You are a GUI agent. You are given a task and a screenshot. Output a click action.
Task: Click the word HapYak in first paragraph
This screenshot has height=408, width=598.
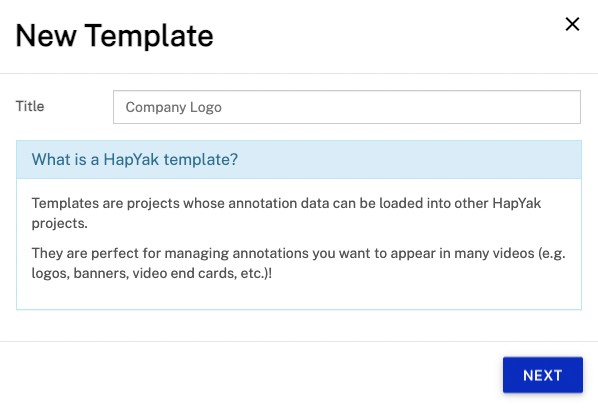(516, 203)
